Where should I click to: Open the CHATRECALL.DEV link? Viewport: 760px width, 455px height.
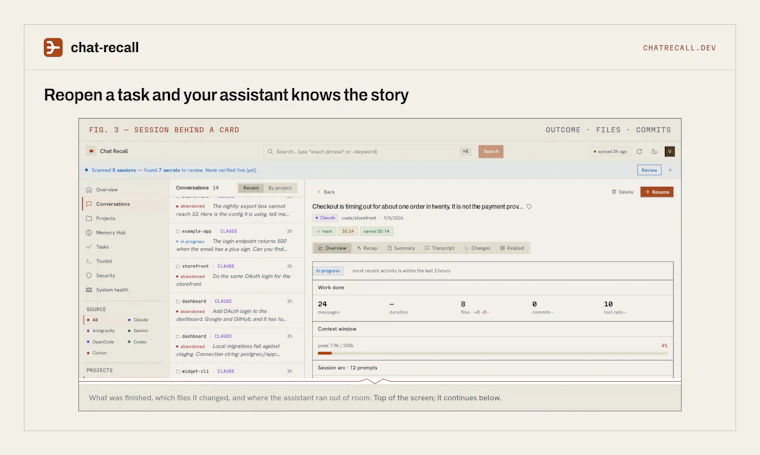tap(679, 48)
